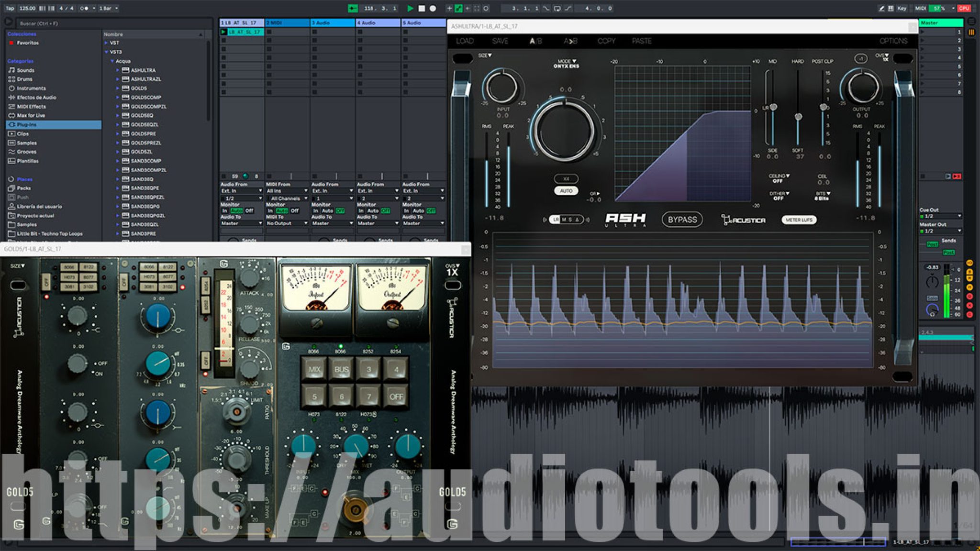Click SAVE in ASH Ultra menu
Screen dimensions: 980x551
tap(500, 41)
